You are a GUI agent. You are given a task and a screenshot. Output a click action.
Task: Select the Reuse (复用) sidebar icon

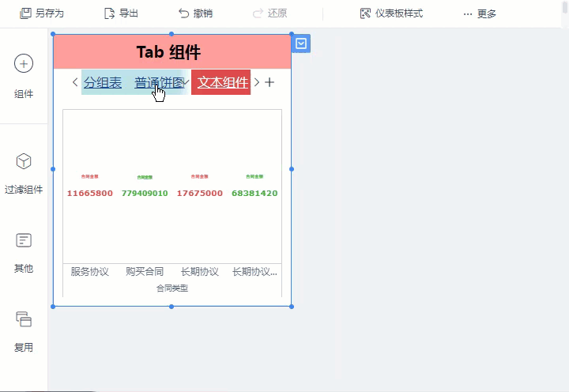pyautogui.click(x=24, y=319)
